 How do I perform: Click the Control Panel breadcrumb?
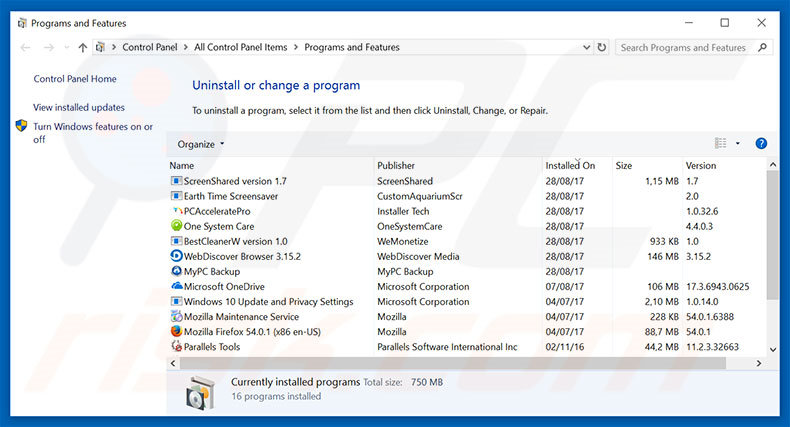click(x=150, y=47)
